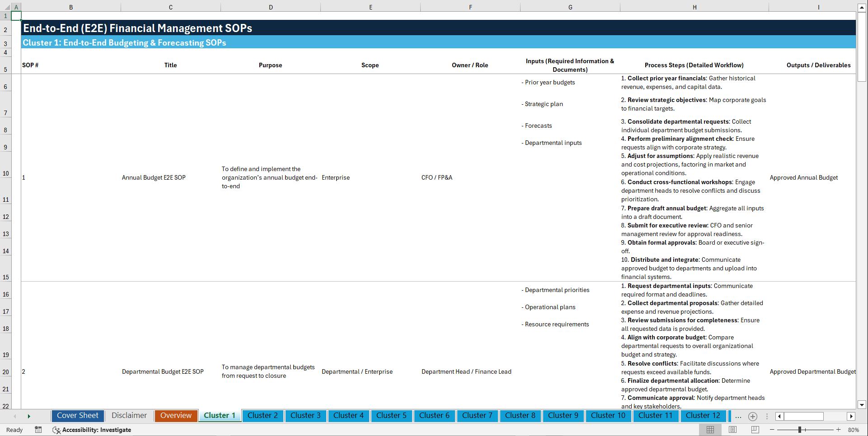
Task: Add a new worksheet with the plus button
Action: pyautogui.click(x=753, y=416)
